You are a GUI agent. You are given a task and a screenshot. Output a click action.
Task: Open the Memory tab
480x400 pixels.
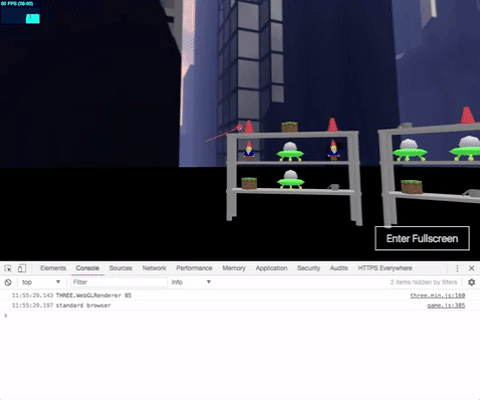(234, 268)
